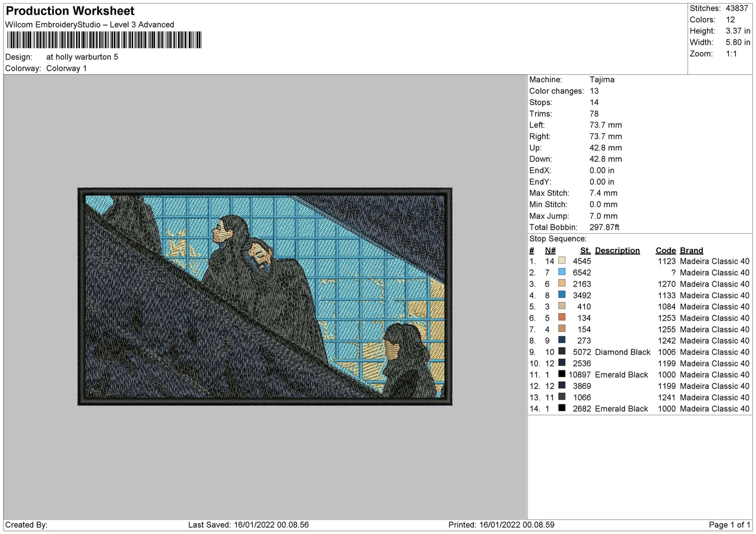Select the 'Stop Sequence:' heading
Screen dimensions: 756x534
pyautogui.click(x=558, y=239)
